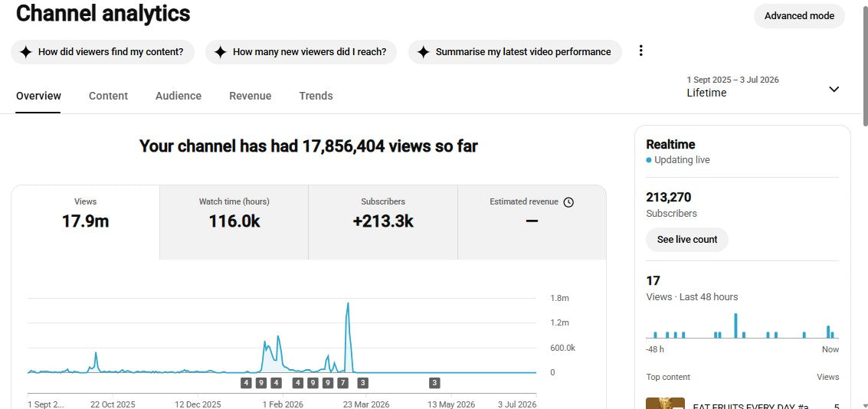
Task: Click the highest peak of the views chart
Action: click(x=348, y=303)
